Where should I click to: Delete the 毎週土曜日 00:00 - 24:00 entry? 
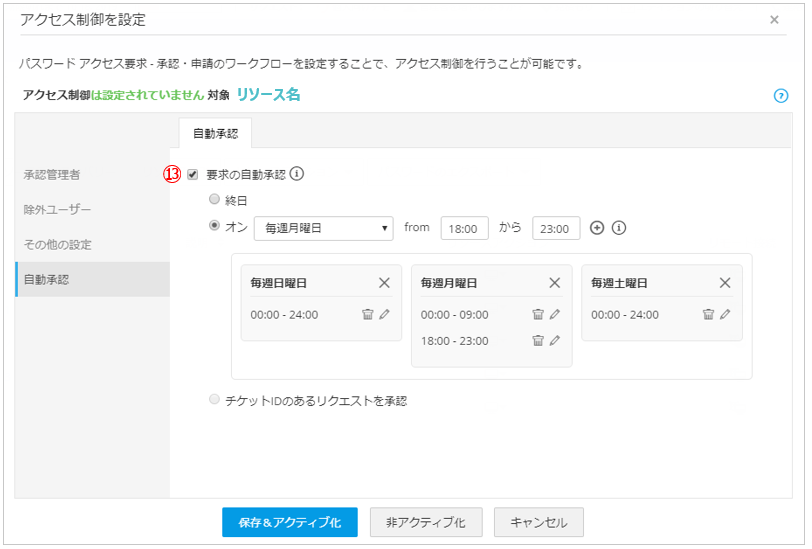coord(708,314)
